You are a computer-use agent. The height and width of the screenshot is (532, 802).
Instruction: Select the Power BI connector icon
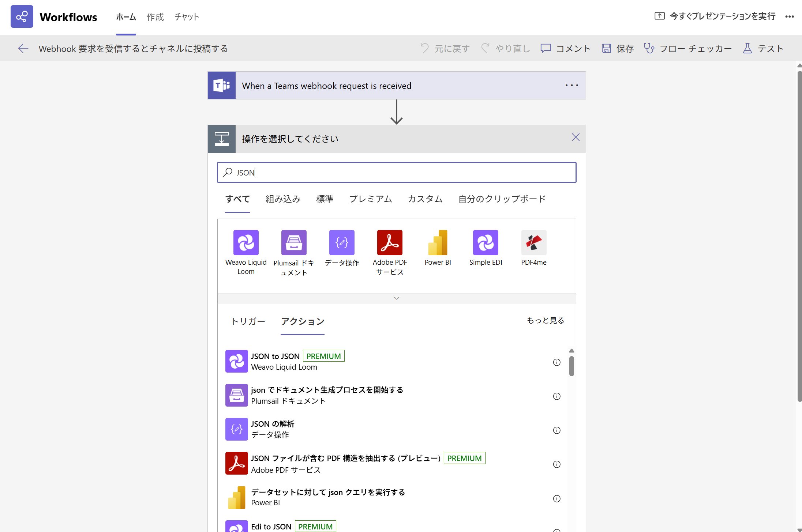[x=438, y=242]
